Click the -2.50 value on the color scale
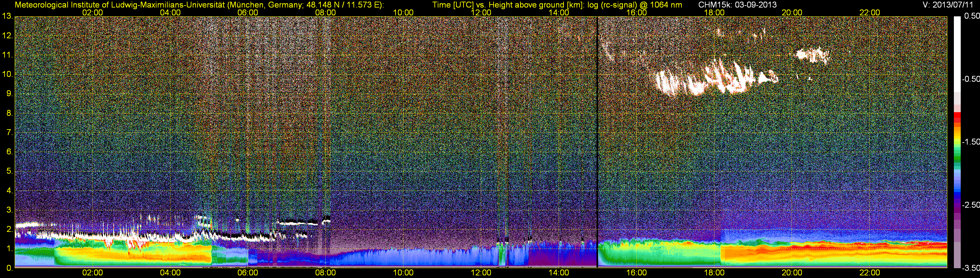980x278 pixels. (971, 205)
